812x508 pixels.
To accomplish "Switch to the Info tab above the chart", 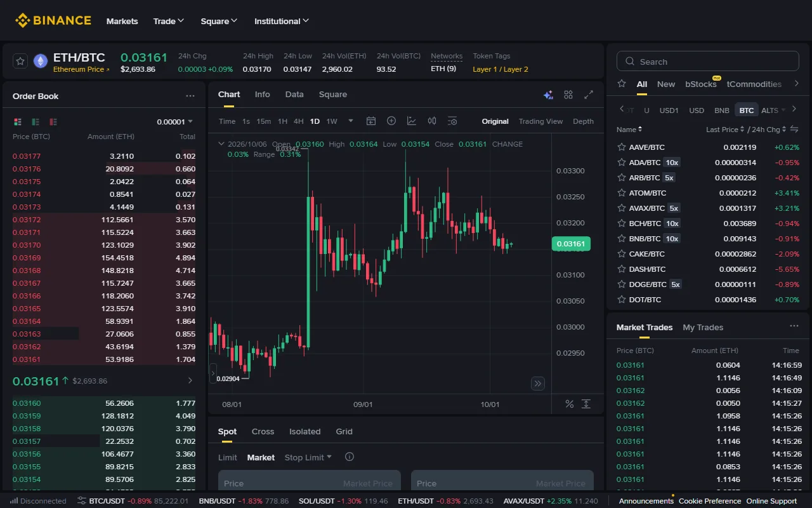I will click(263, 94).
